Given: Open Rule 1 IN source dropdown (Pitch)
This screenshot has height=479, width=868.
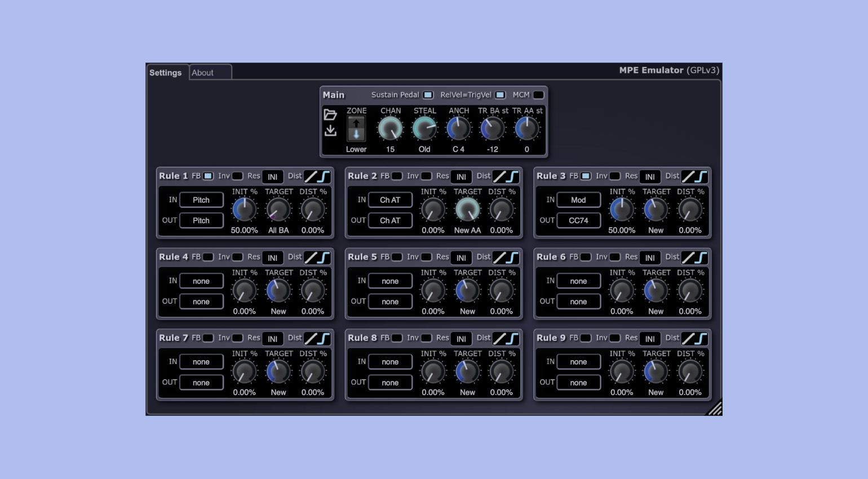Looking at the screenshot, I should (x=201, y=200).
